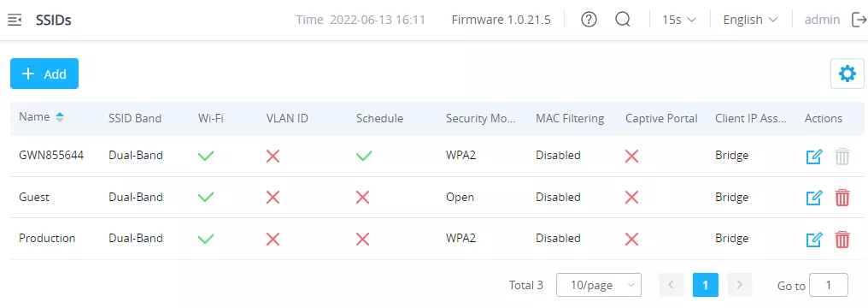Click Dual-Band in the Production row
This screenshot has height=308, width=868.
click(136, 238)
